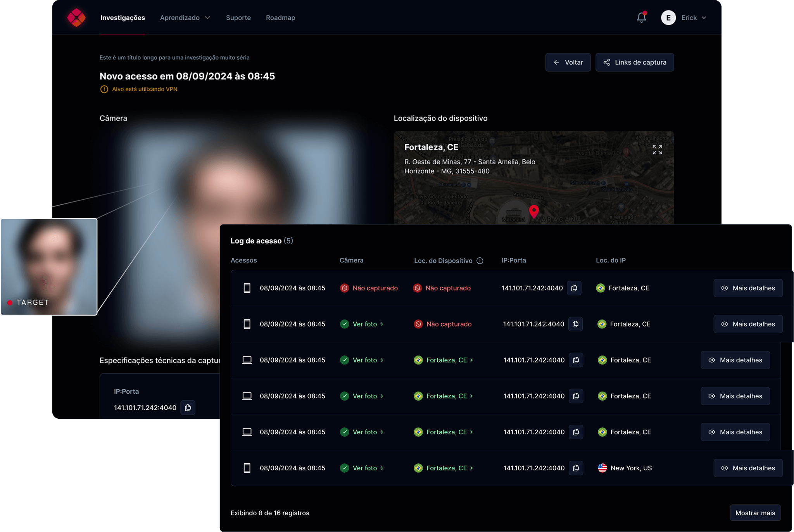This screenshot has width=794, height=532.
Task: Click the notification bell icon
Action: click(641, 17)
